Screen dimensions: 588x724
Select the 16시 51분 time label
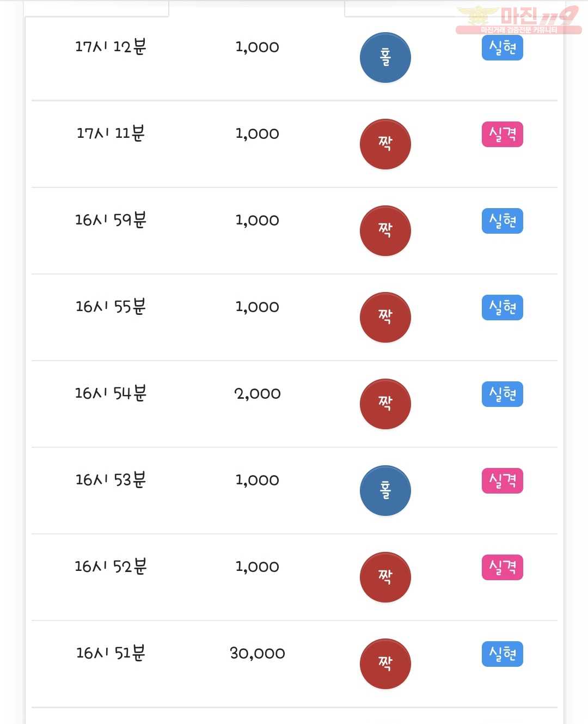(x=111, y=652)
